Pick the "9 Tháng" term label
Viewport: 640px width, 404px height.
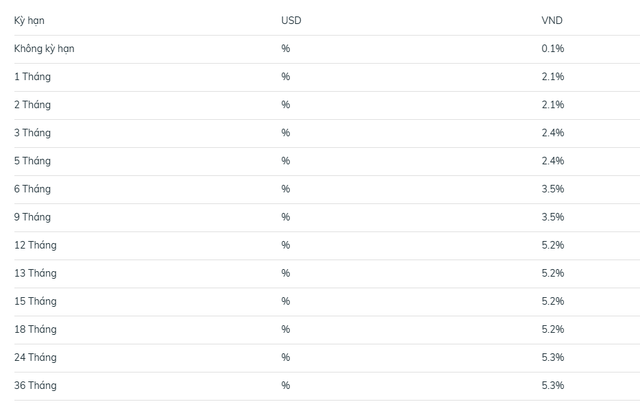tap(33, 216)
